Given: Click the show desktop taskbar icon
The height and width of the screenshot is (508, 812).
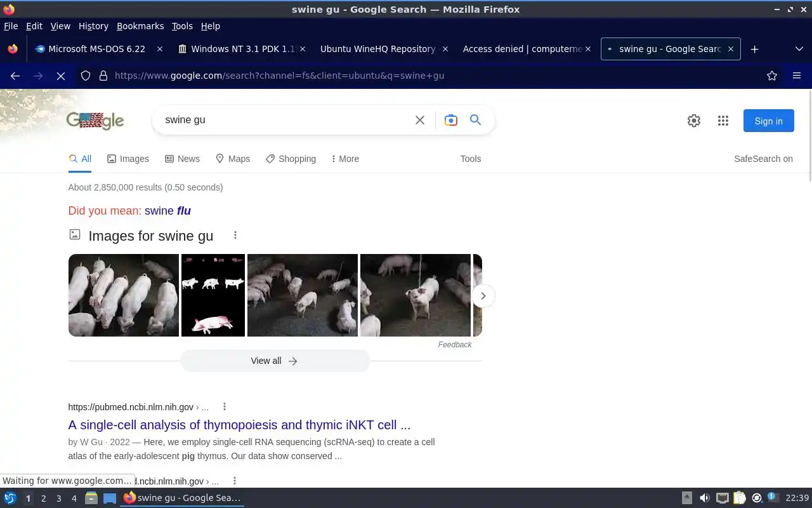Looking at the screenshot, I should (110, 498).
